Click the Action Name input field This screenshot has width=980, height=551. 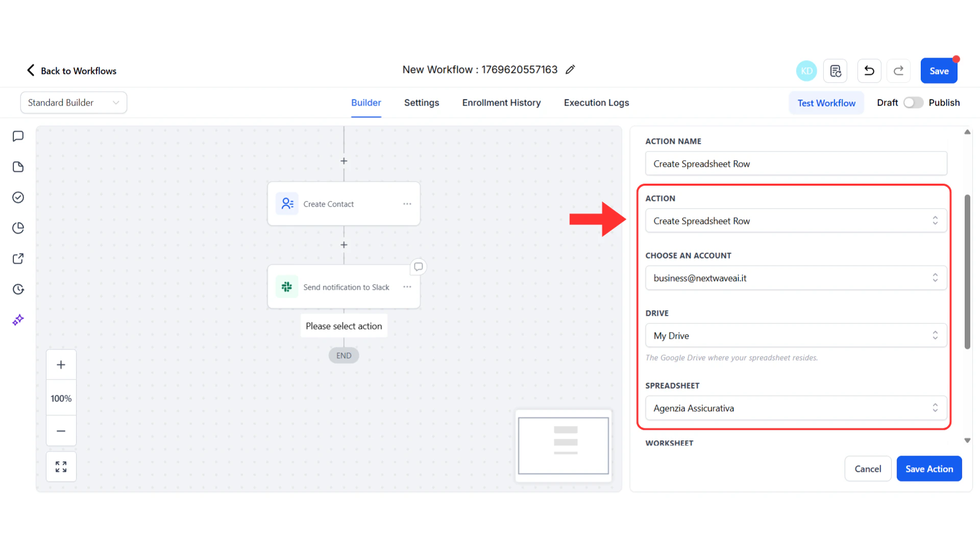tap(795, 164)
